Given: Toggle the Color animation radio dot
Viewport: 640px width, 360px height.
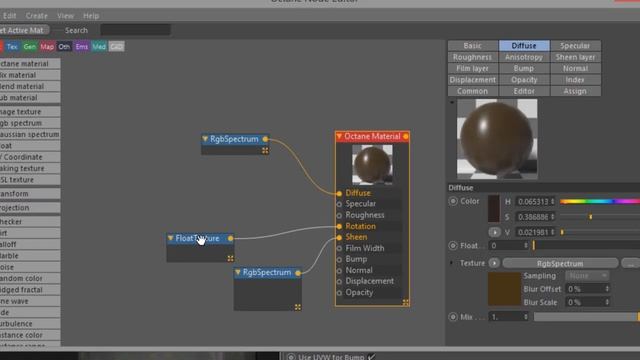Looking at the screenshot, I should pos(453,201).
